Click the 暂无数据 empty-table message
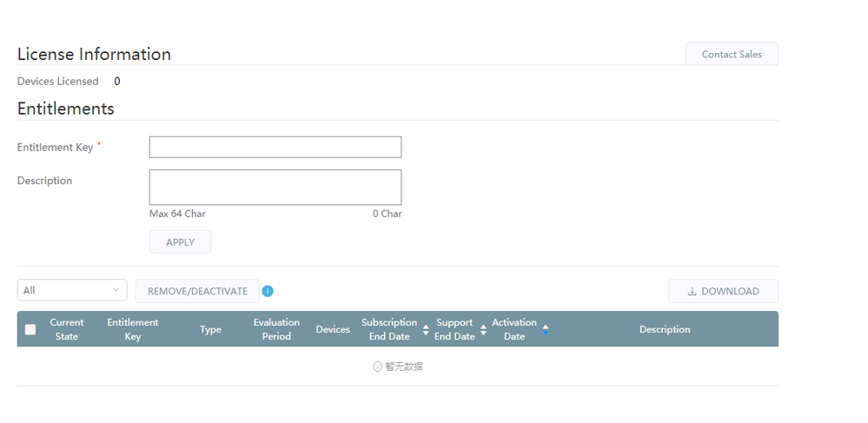Viewport: 868px width, 423px height. [398, 367]
